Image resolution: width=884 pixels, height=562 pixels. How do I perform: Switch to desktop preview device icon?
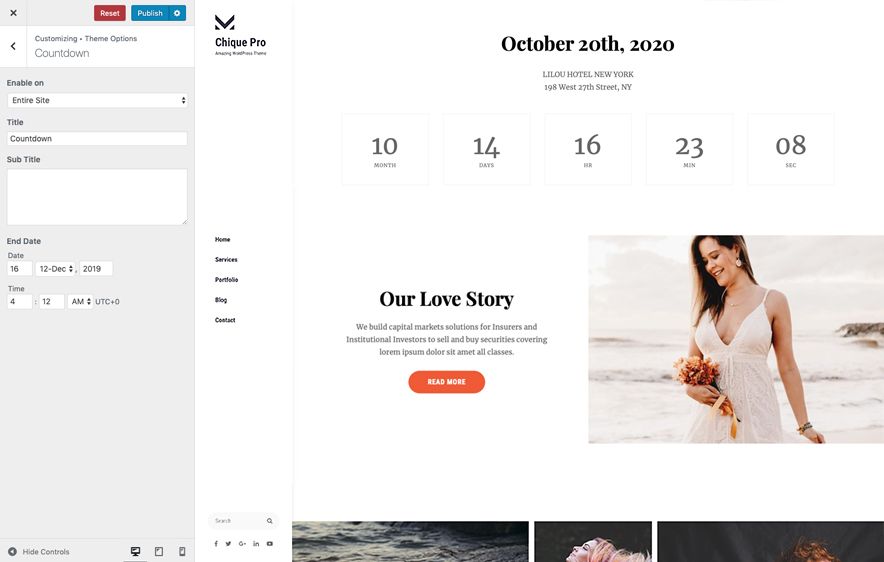135,551
